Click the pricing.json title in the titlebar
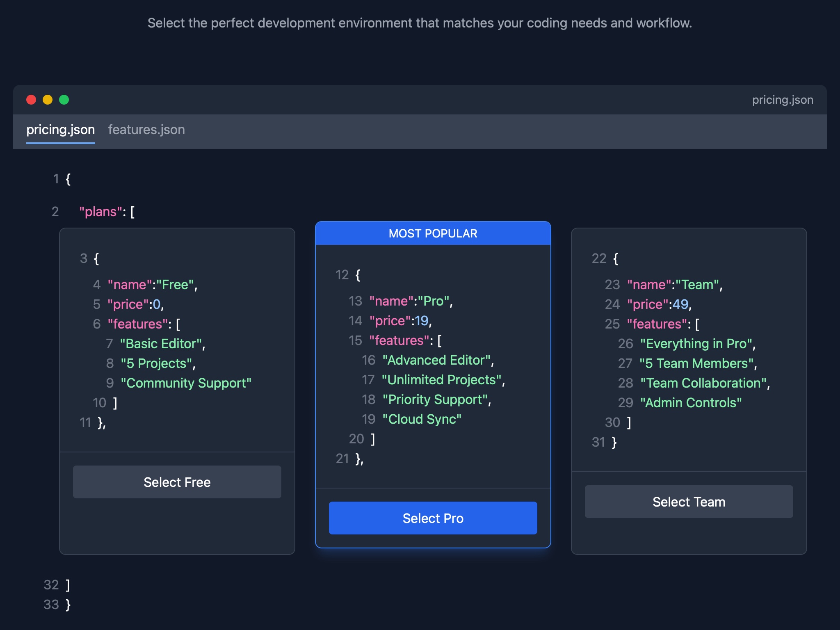Image resolution: width=840 pixels, height=630 pixels. coord(782,100)
